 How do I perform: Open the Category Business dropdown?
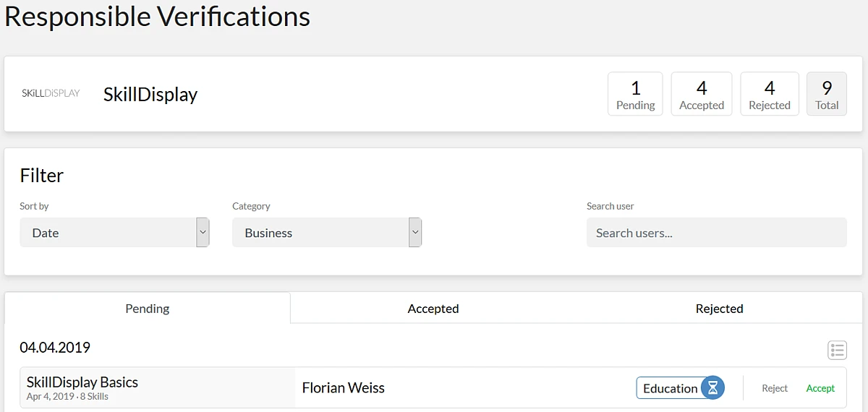(x=326, y=233)
